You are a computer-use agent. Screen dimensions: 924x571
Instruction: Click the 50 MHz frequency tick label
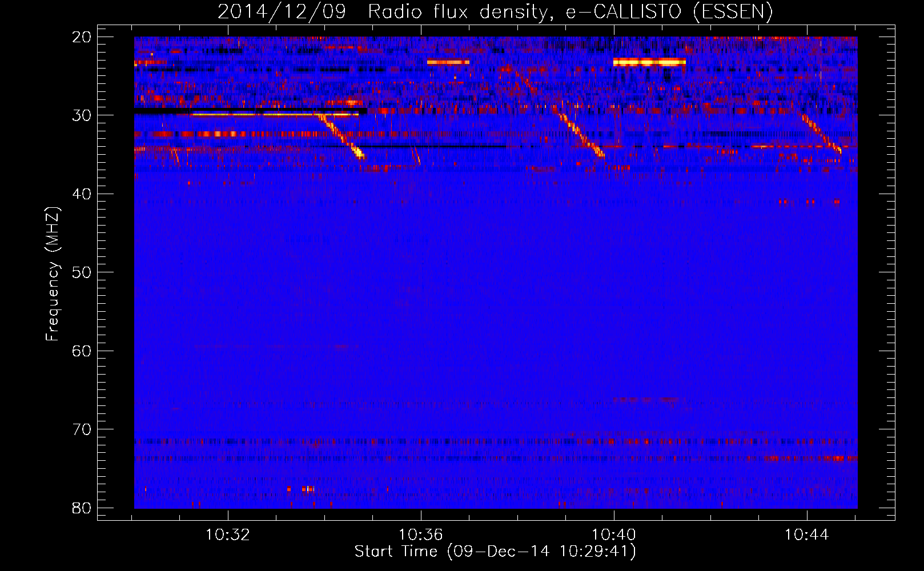[82, 272]
